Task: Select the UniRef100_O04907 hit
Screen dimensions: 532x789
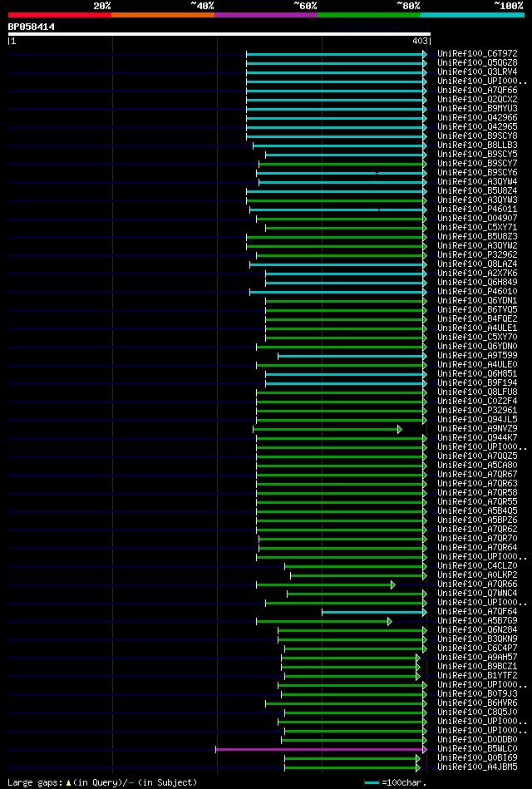Action: click(477, 219)
